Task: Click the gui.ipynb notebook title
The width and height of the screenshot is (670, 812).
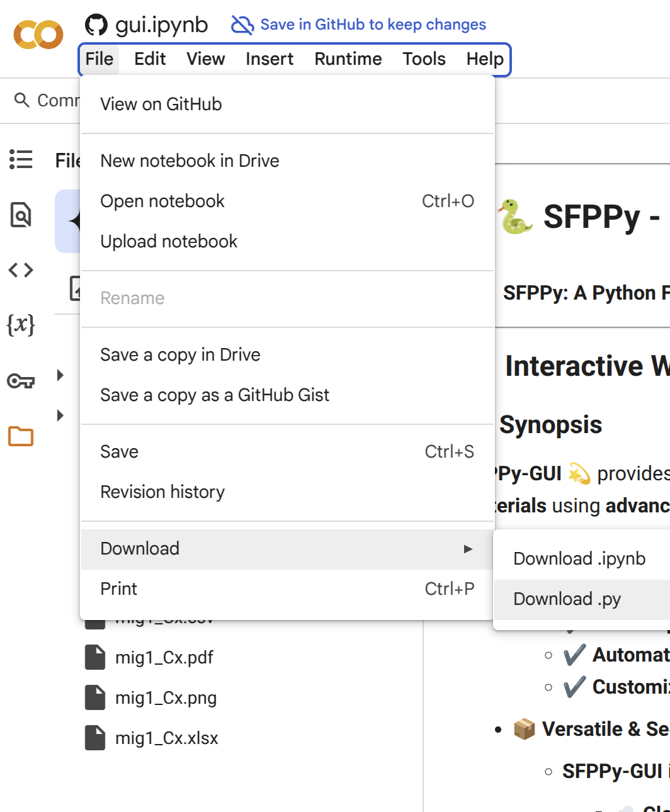Action: tap(162, 25)
